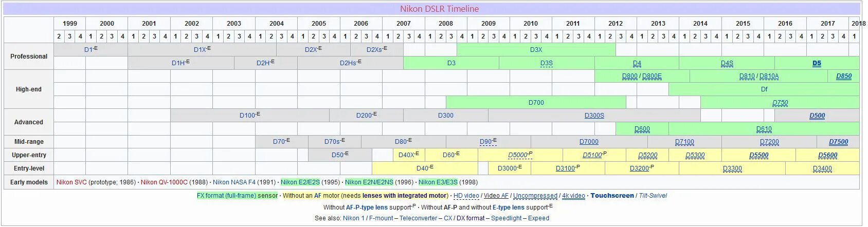
Task: Open the D600 camera link
Action: pyautogui.click(x=642, y=129)
